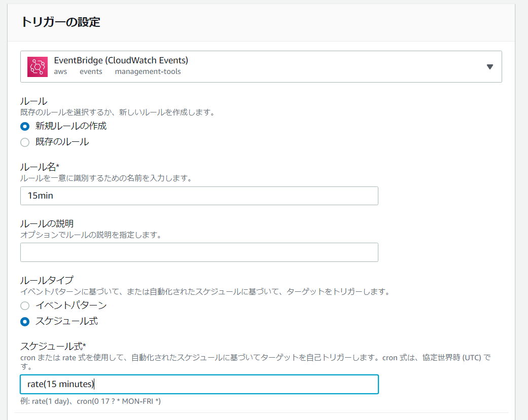This screenshot has width=528, height=420.
Task: Click the トリガーの設定 section header
Action: click(x=46, y=22)
